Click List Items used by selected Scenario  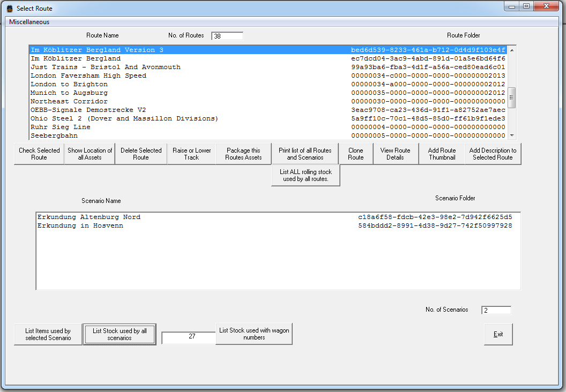pos(48,335)
